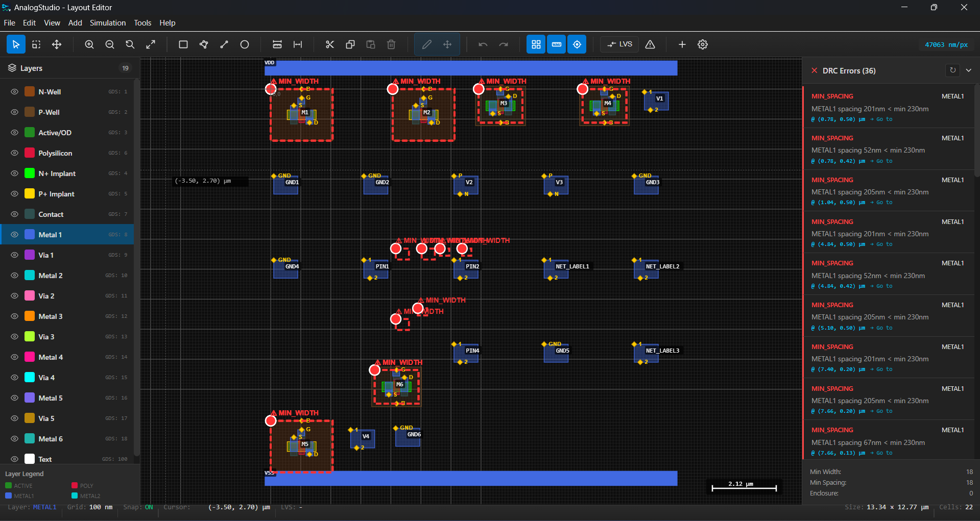Image resolution: width=980 pixels, height=521 pixels.
Task: Click the M1 transistor cell
Action: pos(302,115)
